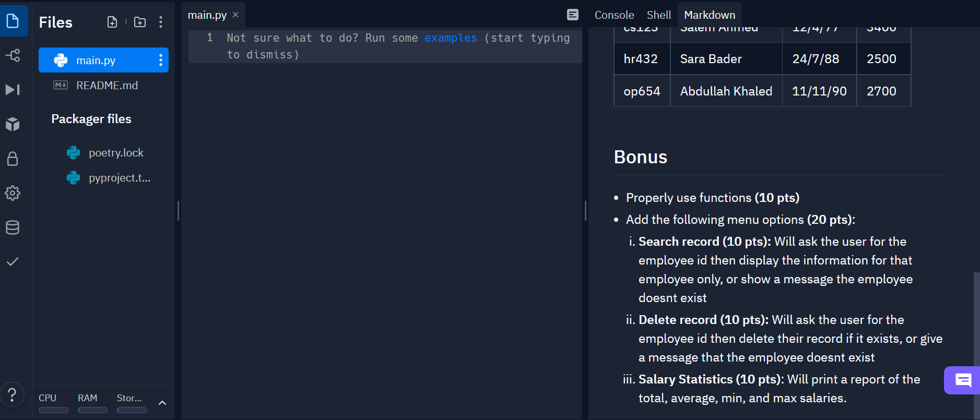980x420 pixels.
Task: Click the CPU usage indicator
Action: [53, 403]
